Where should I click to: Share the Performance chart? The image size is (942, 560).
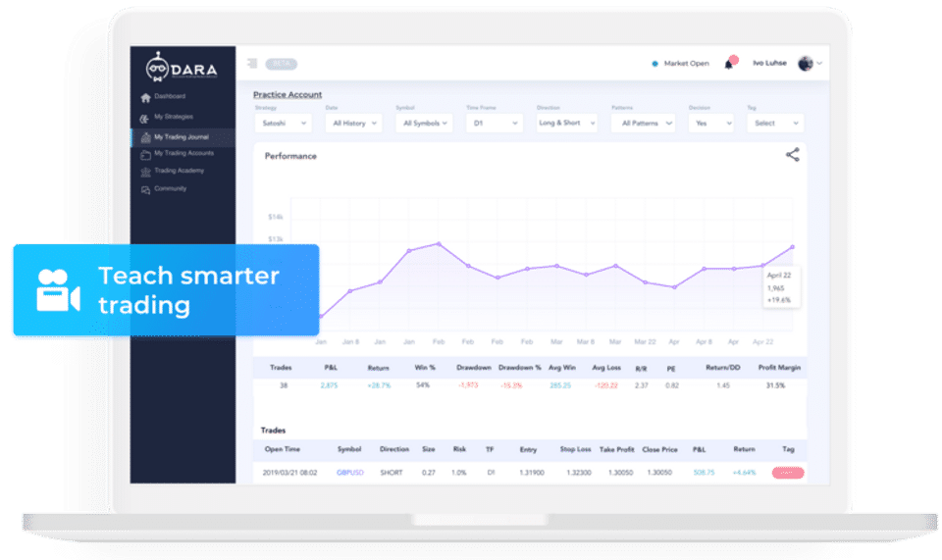point(793,155)
